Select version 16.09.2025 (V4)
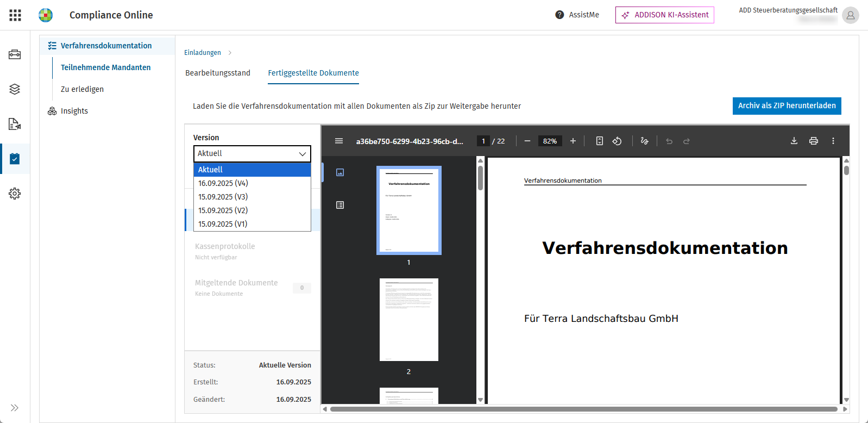The width and height of the screenshot is (868, 423). click(x=252, y=183)
